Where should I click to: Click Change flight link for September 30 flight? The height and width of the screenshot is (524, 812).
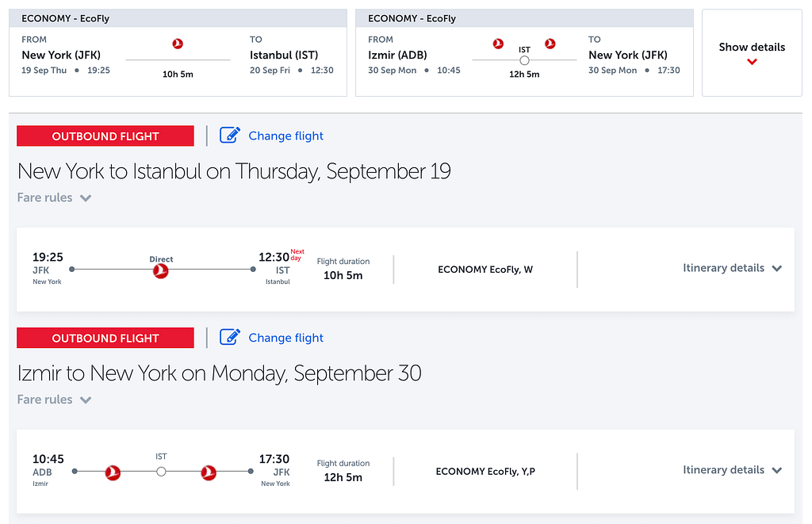coord(285,338)
